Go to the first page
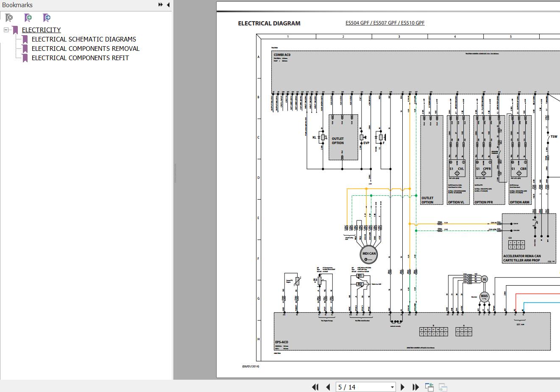 pyautogui.click(x=315, y=387)
